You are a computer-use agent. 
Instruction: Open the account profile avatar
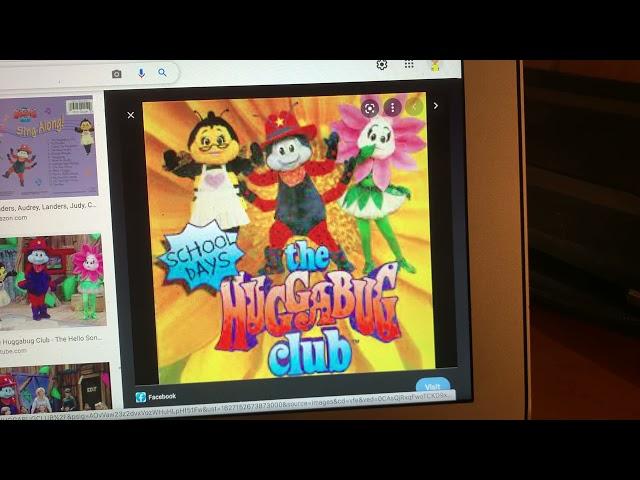click(x=435, y=66)
